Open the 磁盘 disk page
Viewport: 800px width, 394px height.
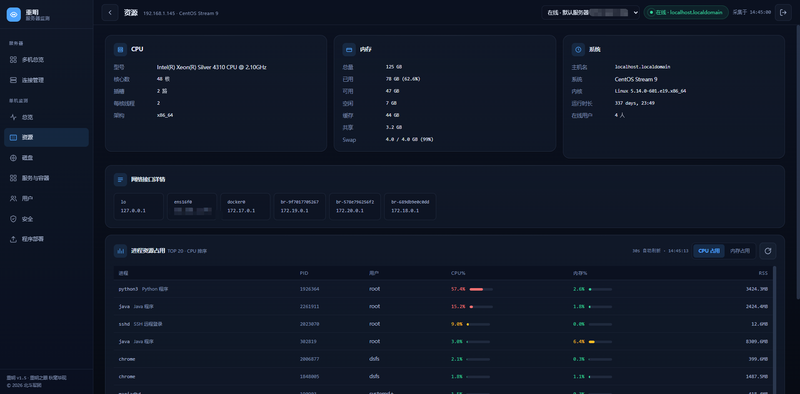[x=46, y=158]
